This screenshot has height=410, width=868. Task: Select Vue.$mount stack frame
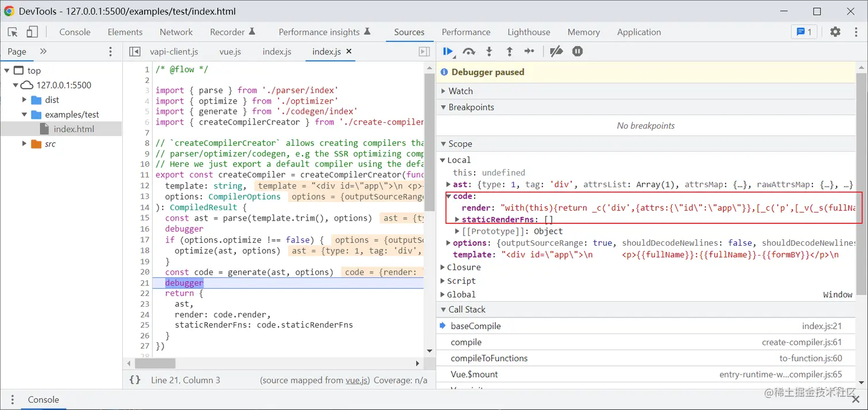click(645, 374)
